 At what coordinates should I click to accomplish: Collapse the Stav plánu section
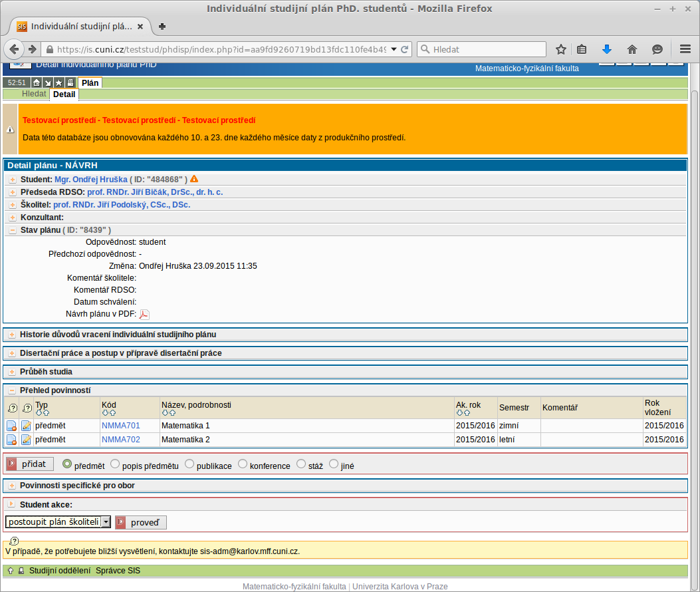tap(13, 230)
